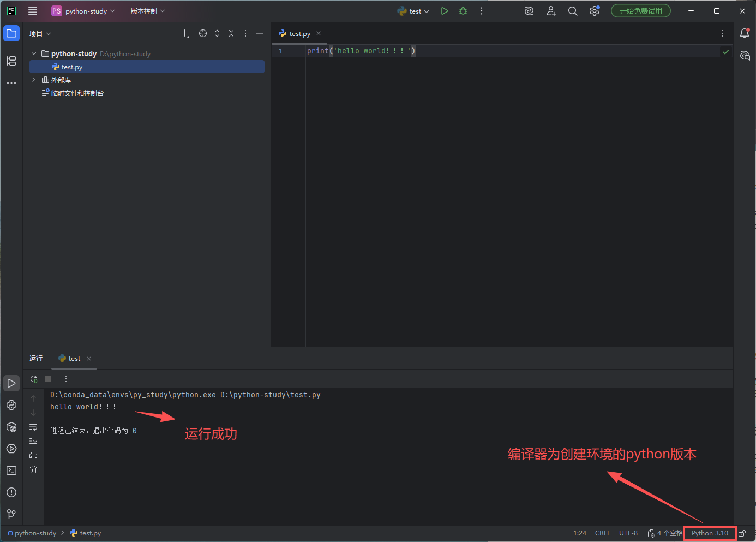Select test.py in the project tree
This screenshot has width=756, height=542.
pos(147,67)
